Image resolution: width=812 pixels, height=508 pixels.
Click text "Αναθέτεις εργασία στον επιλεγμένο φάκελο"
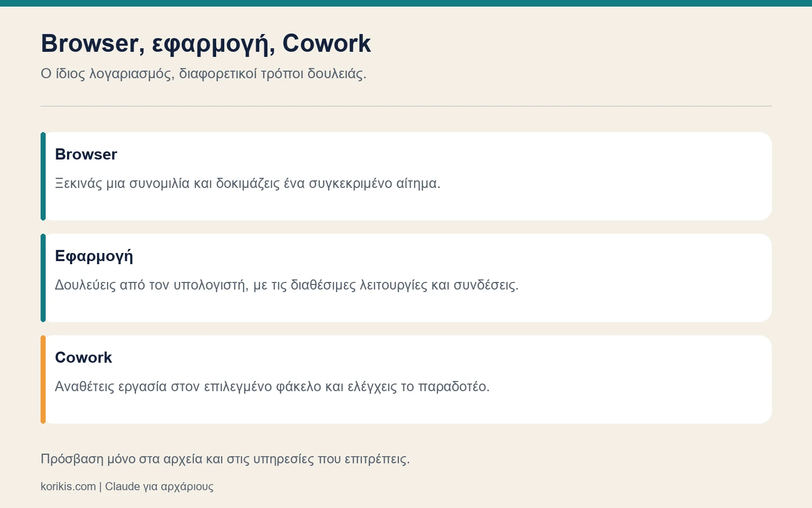point(188,387)
